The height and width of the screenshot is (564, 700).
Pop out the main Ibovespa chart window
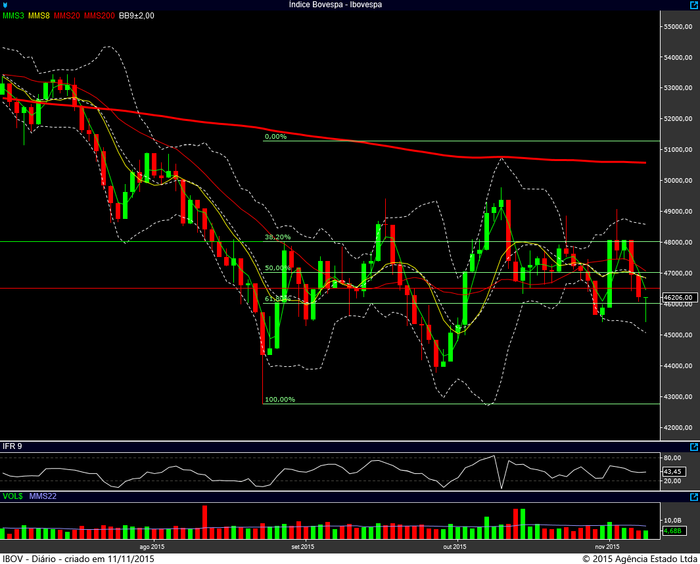pyautogui.click(x=694, y=5)
